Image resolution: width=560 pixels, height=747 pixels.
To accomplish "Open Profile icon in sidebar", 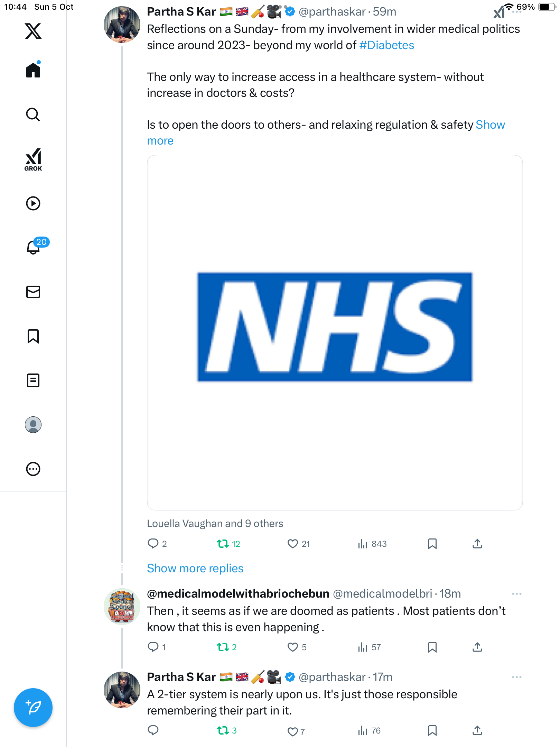I will tap(33, 425).
